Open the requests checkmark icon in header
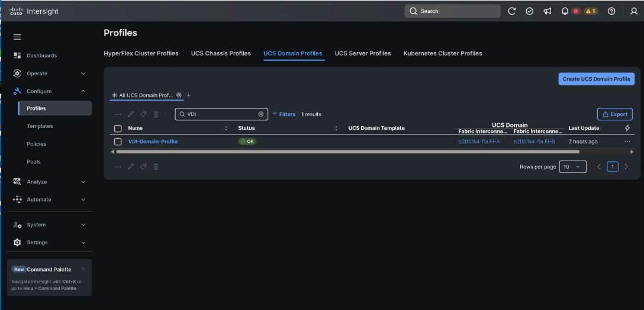The height and width of the screenshot is (310, 644). [530, 11]
